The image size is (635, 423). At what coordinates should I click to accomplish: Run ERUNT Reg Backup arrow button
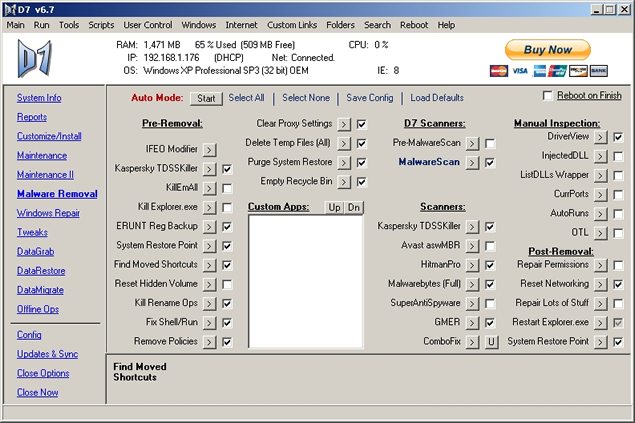pyautogui.click(x=209, y=227)
